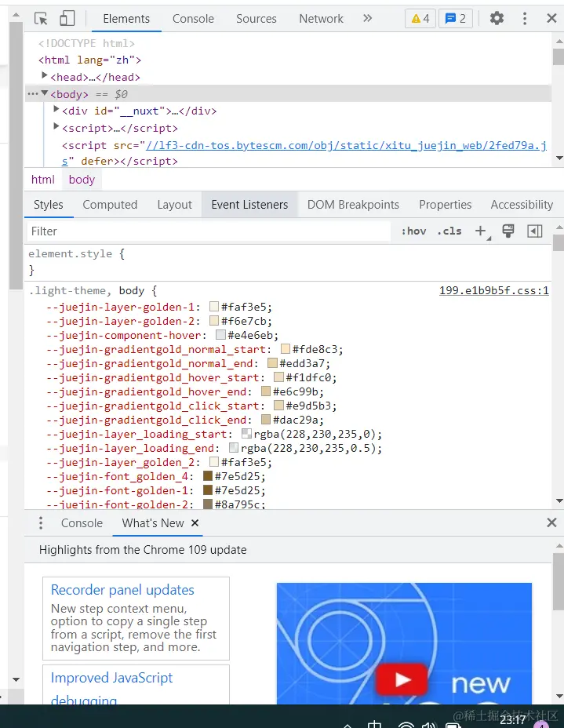Expand the head element node
Screen dimensions: 564x728
[x=45, y=75]
